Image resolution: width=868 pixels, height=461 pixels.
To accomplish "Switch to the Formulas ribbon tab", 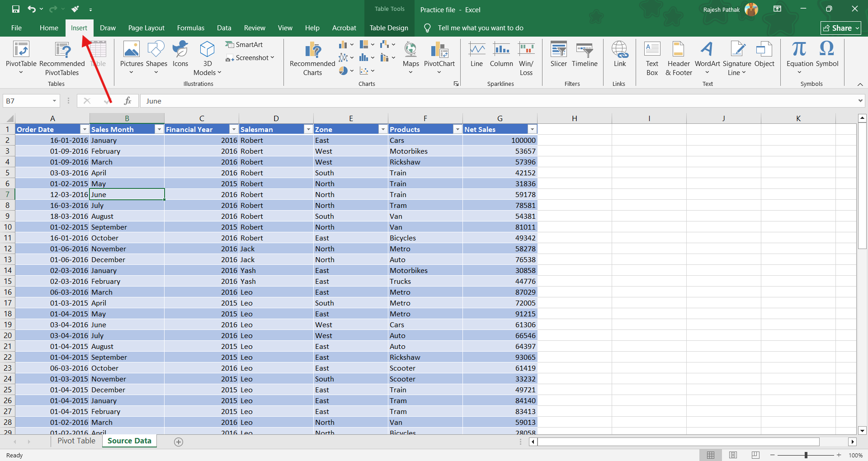I will click(190, 28).
